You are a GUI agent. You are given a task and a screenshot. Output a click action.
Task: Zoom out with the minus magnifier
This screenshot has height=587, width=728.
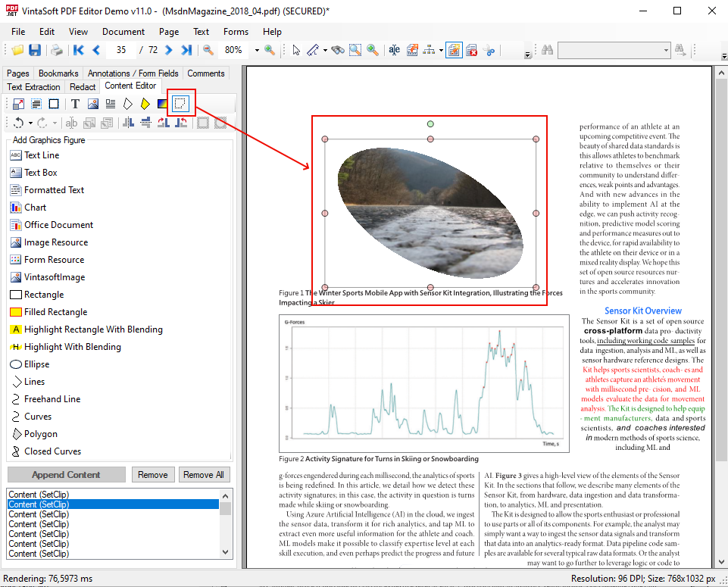[x=208, y=50]
